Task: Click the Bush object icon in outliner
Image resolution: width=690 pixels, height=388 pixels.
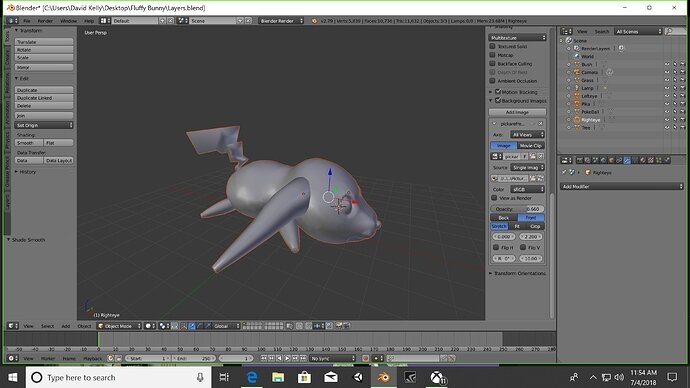Action: (x=576, y=64)
